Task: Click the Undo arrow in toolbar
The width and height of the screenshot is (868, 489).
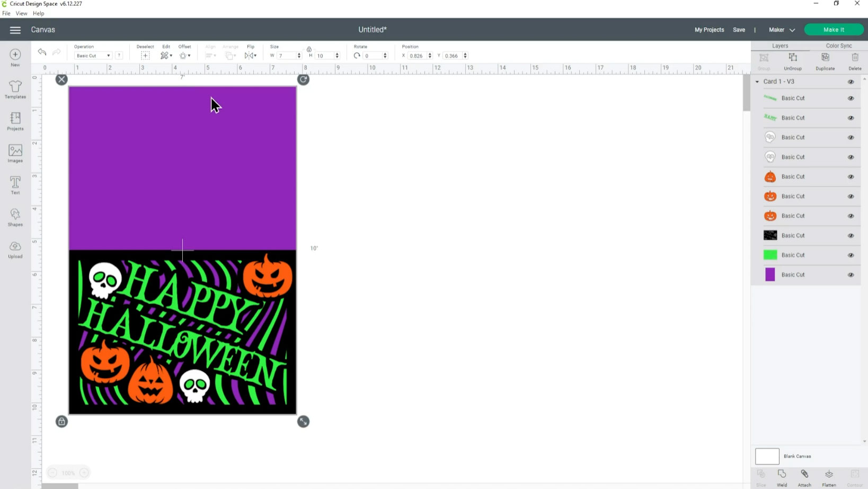Action: tap(41, 53)
